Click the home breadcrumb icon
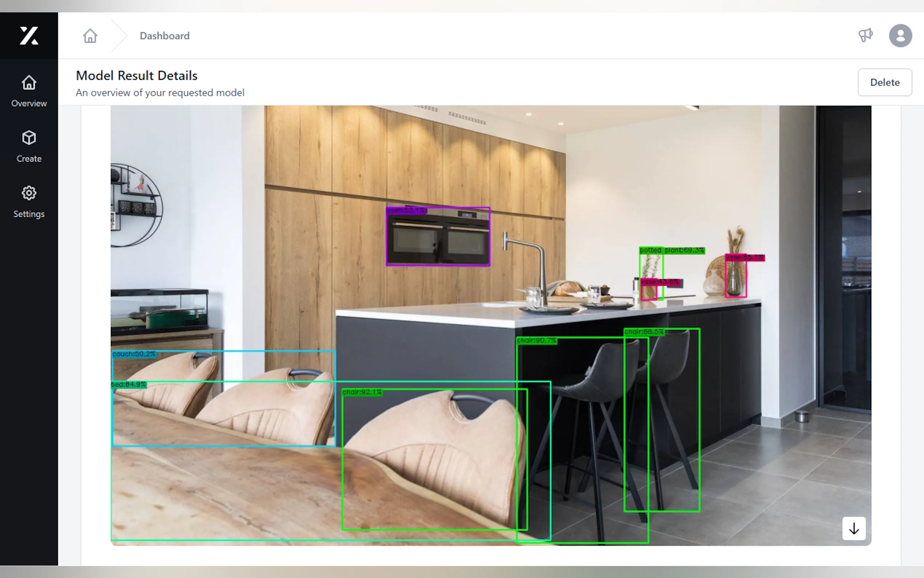The height and width of the screenshot is (578, 924). (x=90, y=36)
